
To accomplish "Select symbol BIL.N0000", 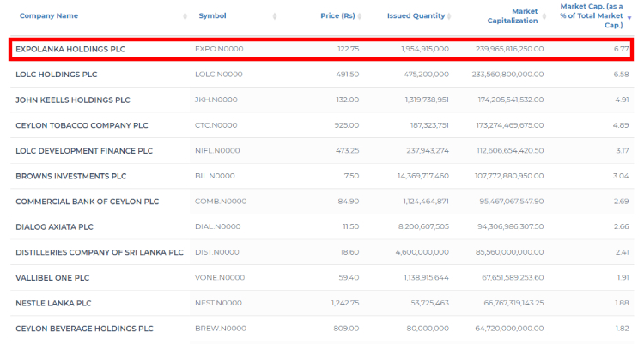I will (215, 176).
